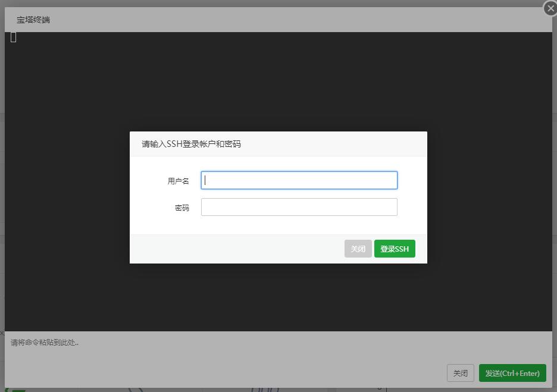Click the 宝塔终端 title text
This screenshot has height=392, width=557.
click(33, 20)
